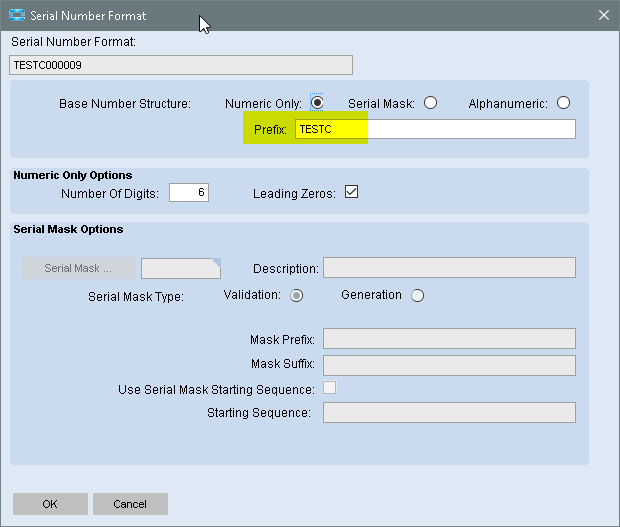Click the Serial Number Format window icon
The height and width of the screenshot is (527, 620).
(17, 15)
